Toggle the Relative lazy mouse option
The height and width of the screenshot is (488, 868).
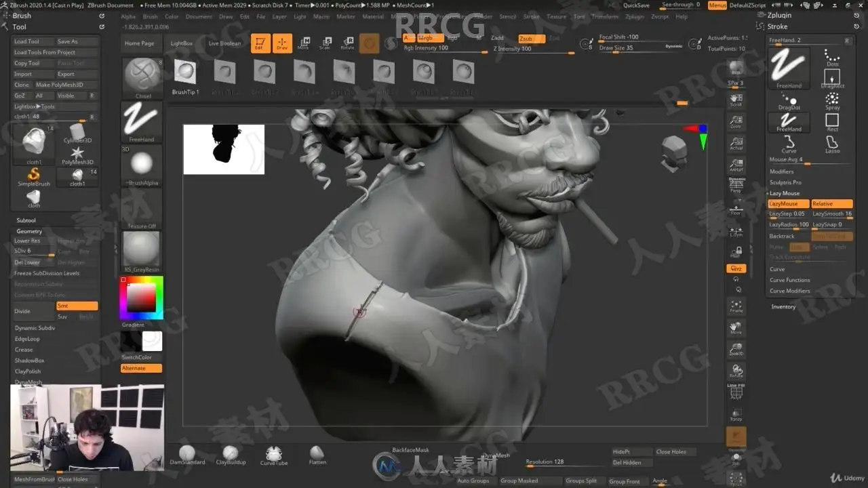coord(832,204)
